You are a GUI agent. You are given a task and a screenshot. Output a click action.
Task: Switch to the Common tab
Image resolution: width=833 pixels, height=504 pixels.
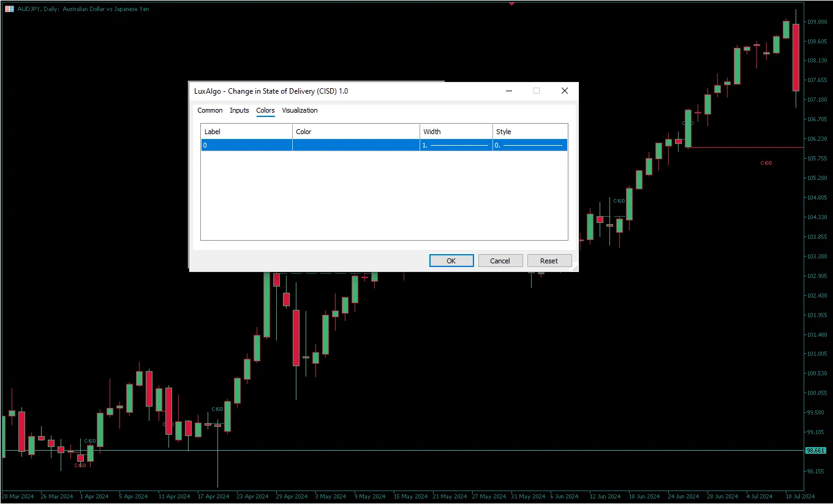click(210, 110)
